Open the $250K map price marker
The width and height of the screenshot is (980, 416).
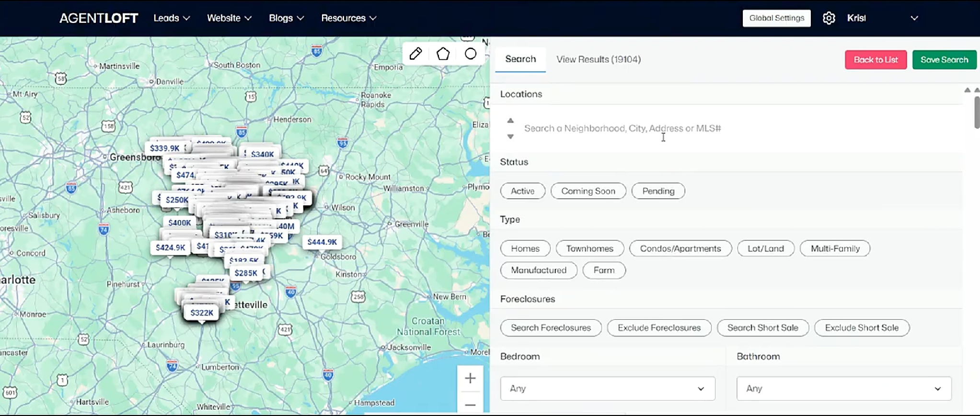(177, 200)
